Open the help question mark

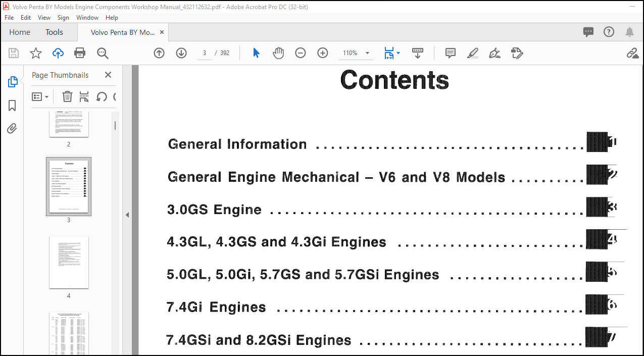point(609,32)
